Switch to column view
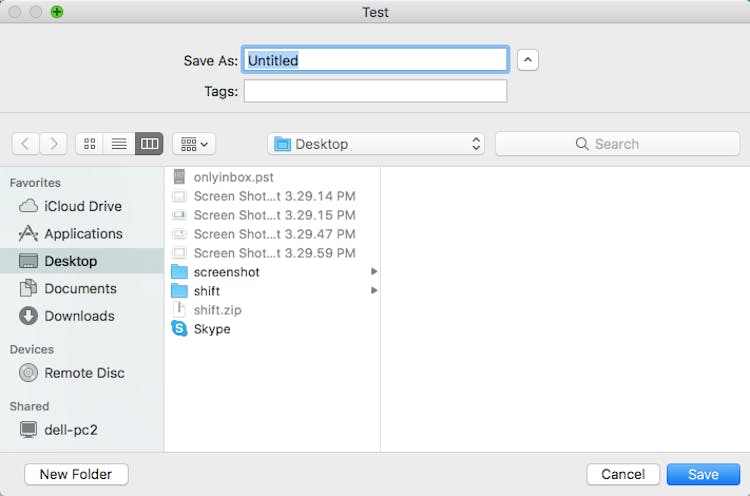The height and width of the screenshot is (496, 750). pos(149,144)
